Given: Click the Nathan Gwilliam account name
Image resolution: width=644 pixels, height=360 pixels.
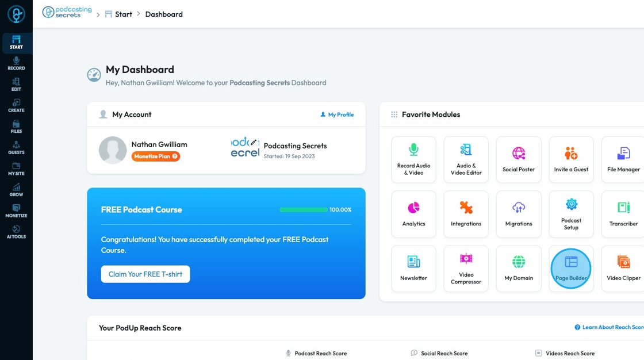Looking at the screenshot, I should pos(159,144).
